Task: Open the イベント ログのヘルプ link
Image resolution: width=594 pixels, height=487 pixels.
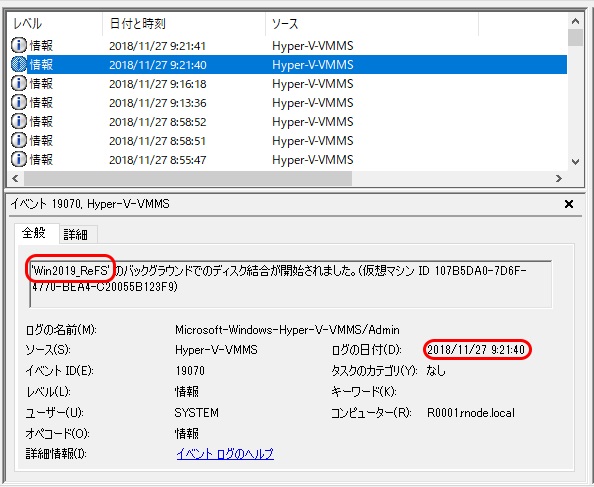Action: click(x=225, y=453)
